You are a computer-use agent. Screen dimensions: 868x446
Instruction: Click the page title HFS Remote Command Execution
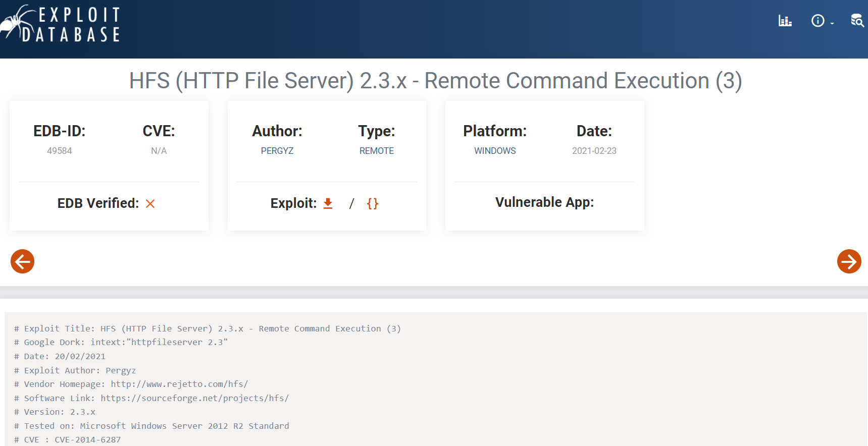[x=435, y=81]
